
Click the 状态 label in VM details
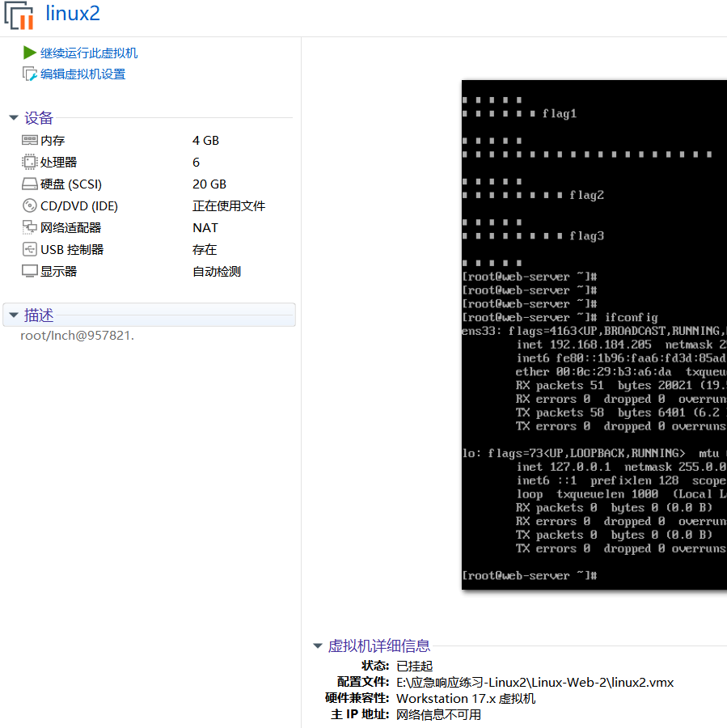(375, 666)
